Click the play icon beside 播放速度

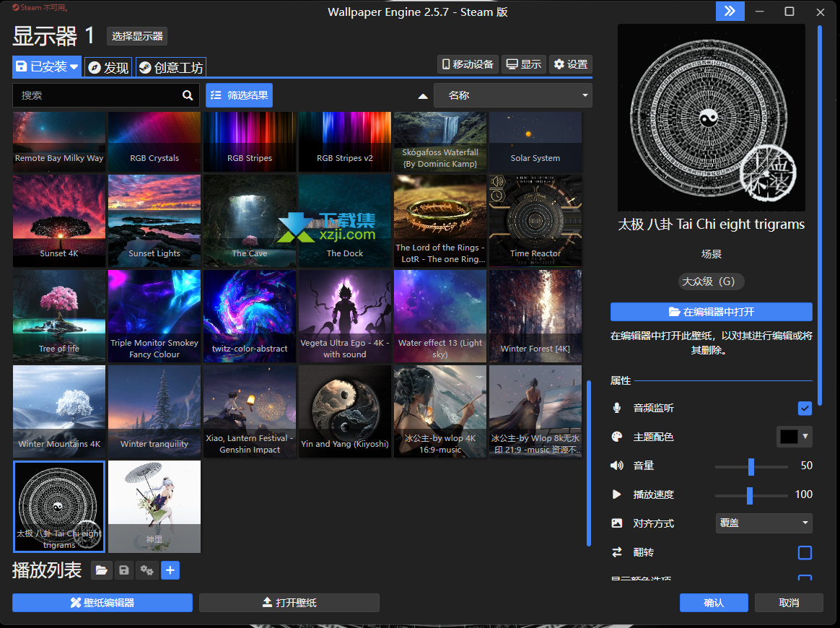click(616, 494)
